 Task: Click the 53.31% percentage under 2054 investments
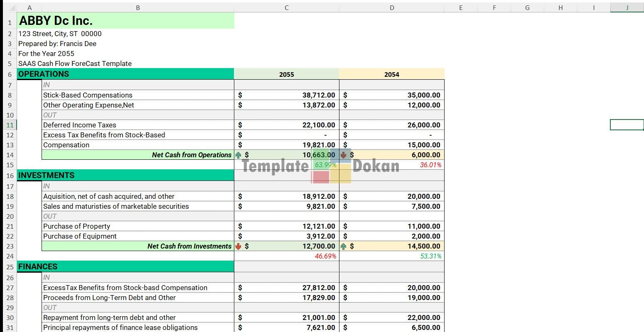430,256
